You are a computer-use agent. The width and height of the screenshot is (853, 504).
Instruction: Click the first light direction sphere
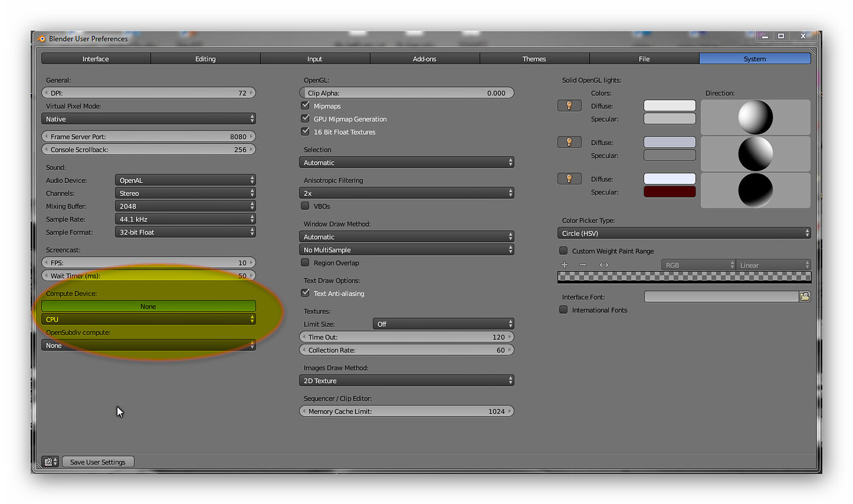point(755,117)
